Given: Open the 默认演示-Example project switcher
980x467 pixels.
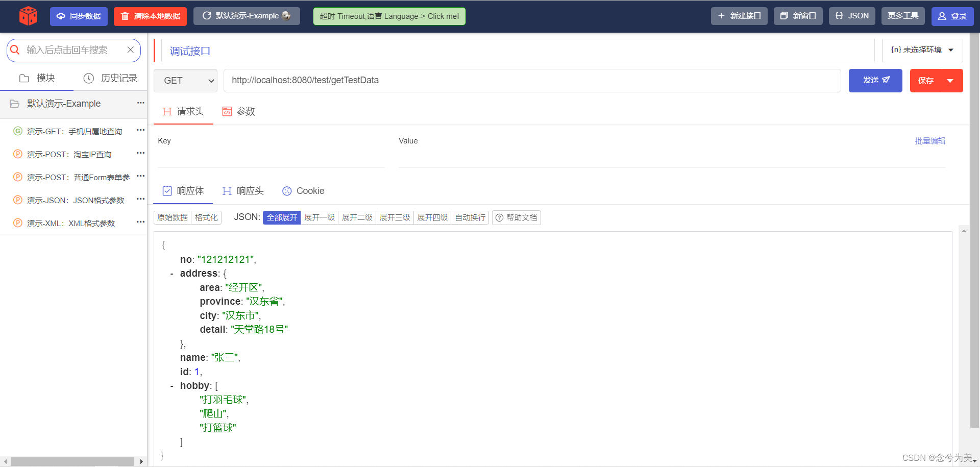Looking at the screenshot, I should [x=247, y=16].
